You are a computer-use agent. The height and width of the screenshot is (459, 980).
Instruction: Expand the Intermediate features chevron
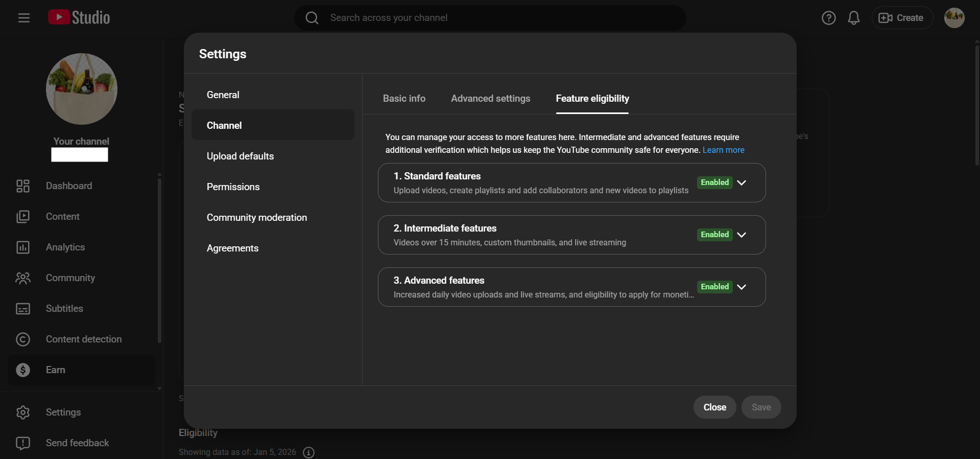pyautogui.click(x=742, y=235)
